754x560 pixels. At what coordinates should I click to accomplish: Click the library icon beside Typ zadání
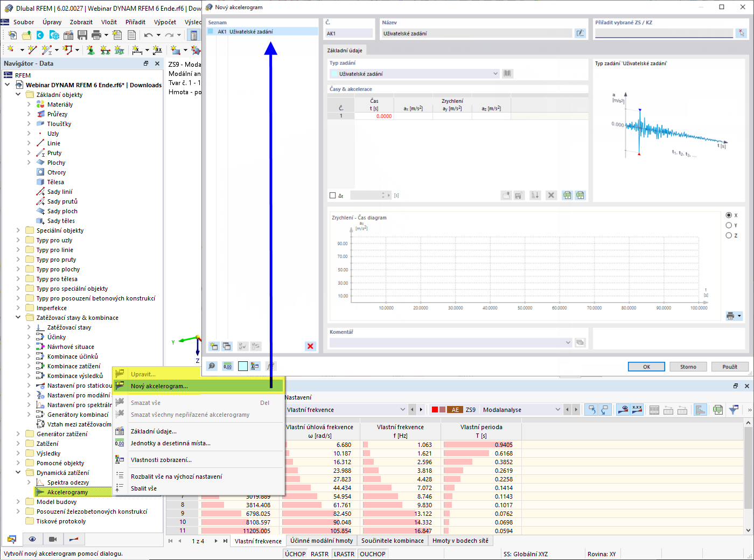pos(507,74)
